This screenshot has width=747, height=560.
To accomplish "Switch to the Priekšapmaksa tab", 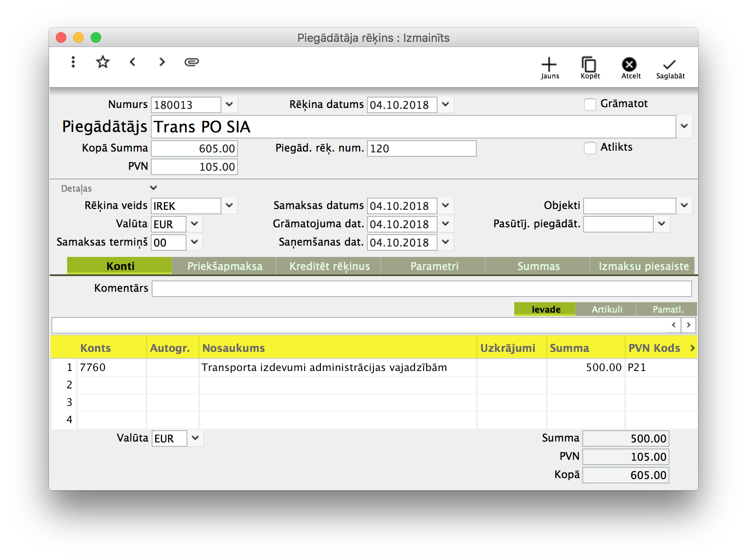I will pos(224,266).
